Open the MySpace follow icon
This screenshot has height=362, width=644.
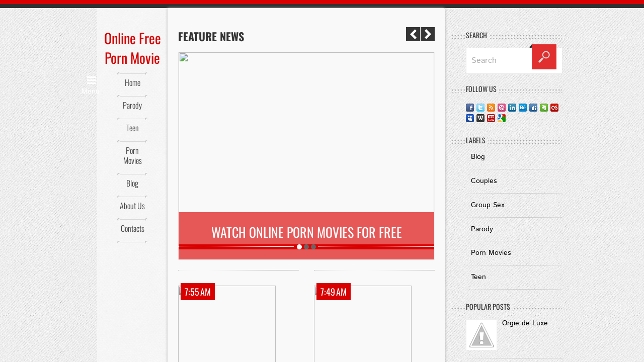[x=470, y=118]
